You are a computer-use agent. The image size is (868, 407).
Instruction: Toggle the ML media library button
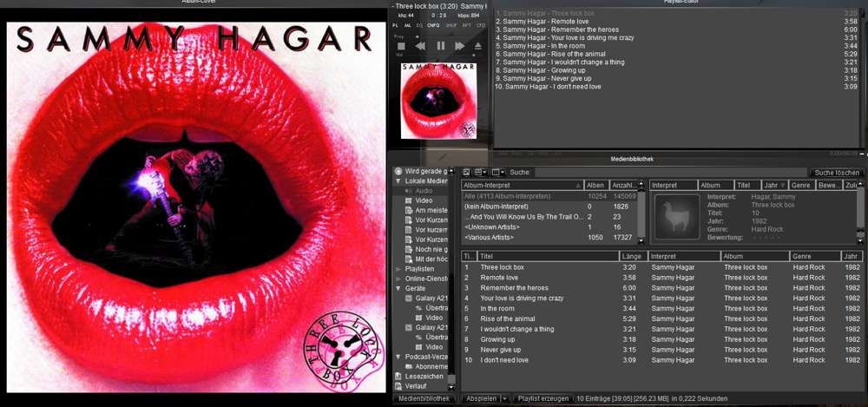click(x=408, y=25)
